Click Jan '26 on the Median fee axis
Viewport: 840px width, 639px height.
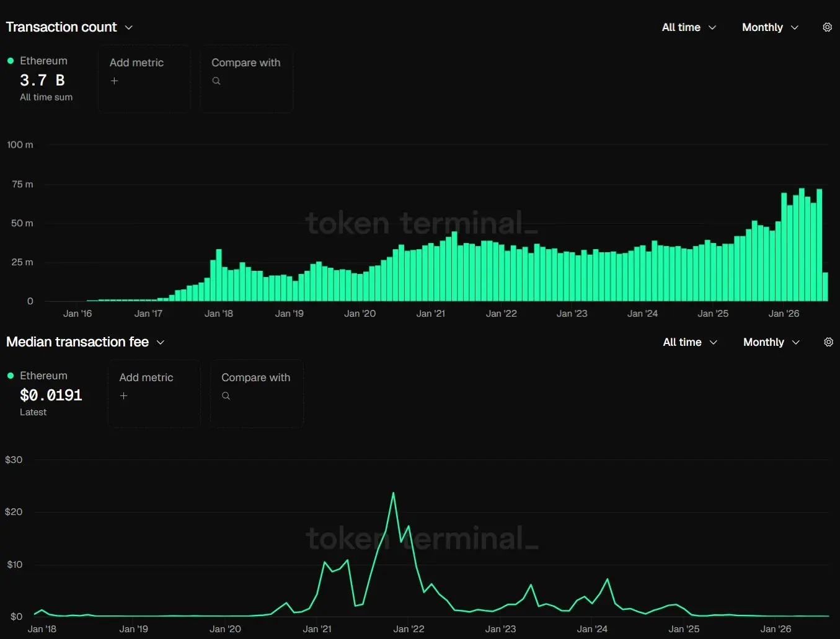tap(776, 629)
